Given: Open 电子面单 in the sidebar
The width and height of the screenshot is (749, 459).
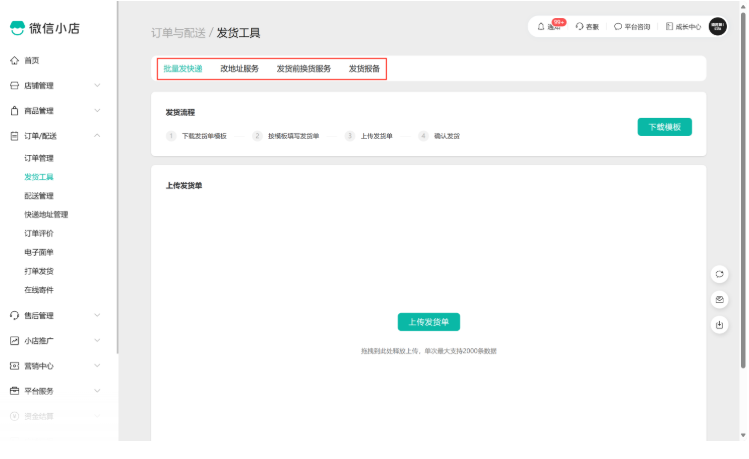Looking at the screenshot, I should pos(38,252).
